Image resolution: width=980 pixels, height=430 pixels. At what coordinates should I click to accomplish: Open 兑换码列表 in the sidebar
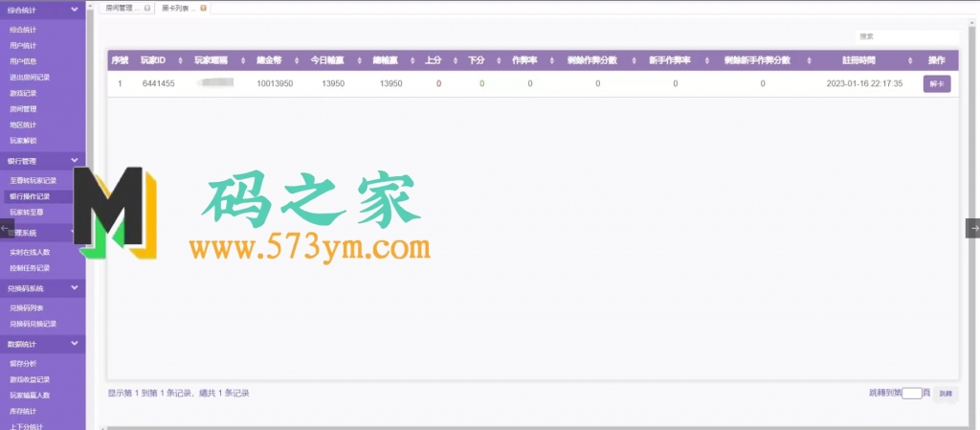(x=26, y=308)
